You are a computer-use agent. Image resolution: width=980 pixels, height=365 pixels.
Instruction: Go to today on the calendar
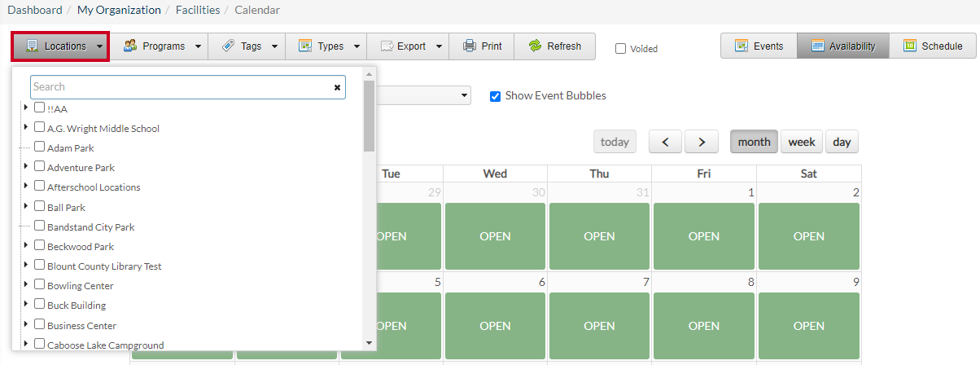(615, 142)
